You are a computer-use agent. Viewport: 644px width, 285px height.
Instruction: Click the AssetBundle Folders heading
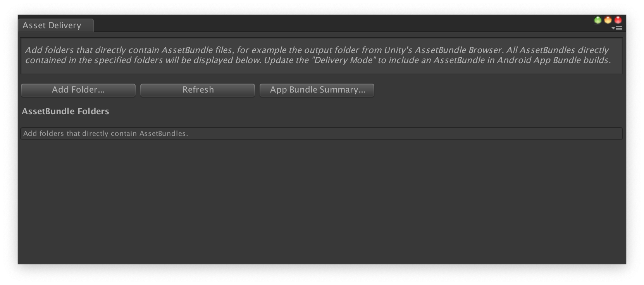click(65, 112)
